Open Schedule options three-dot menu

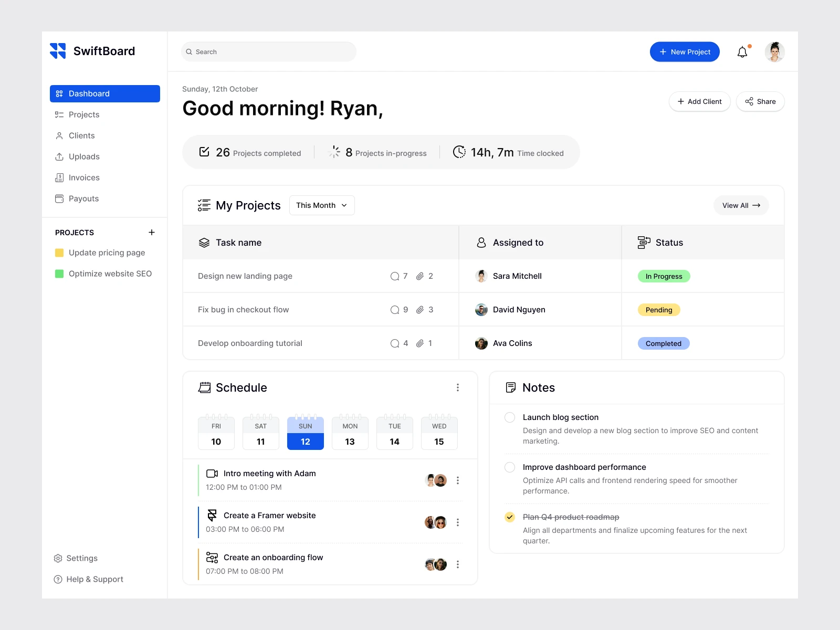[458, 387]
